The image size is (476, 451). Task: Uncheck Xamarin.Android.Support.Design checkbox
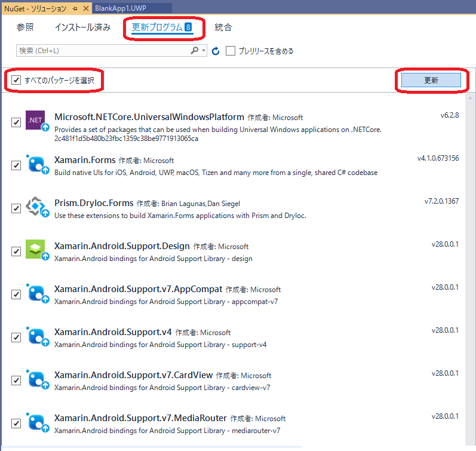coord(16,251)
